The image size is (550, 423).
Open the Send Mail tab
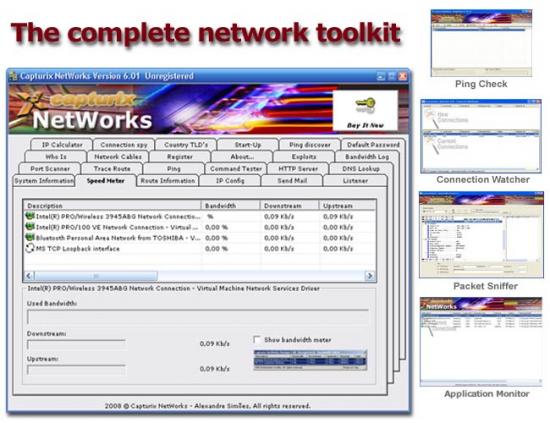292,180
